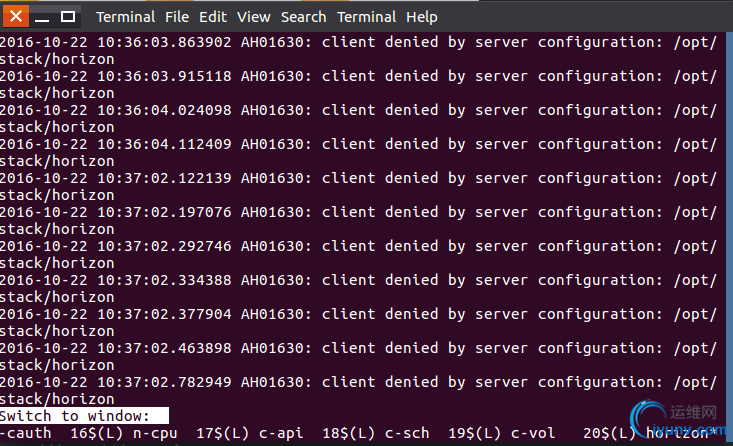The width and height of the screenshot is (733, 446).
Task: Click the log line timestamped 10:37:02.782949
Action: [x=358, y=382]
